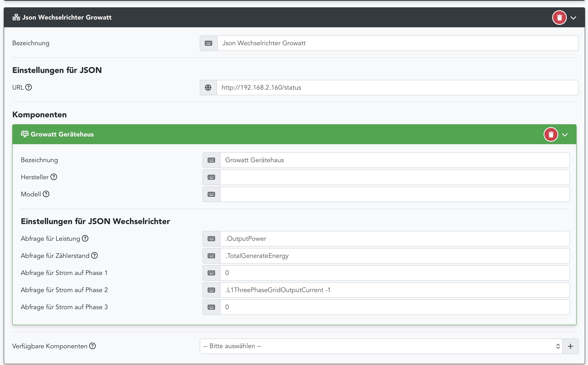Viewport: 588px width, 365px height.
Task: Click the Growatt Gerätehaus green header title
Action: pos(62,134)
